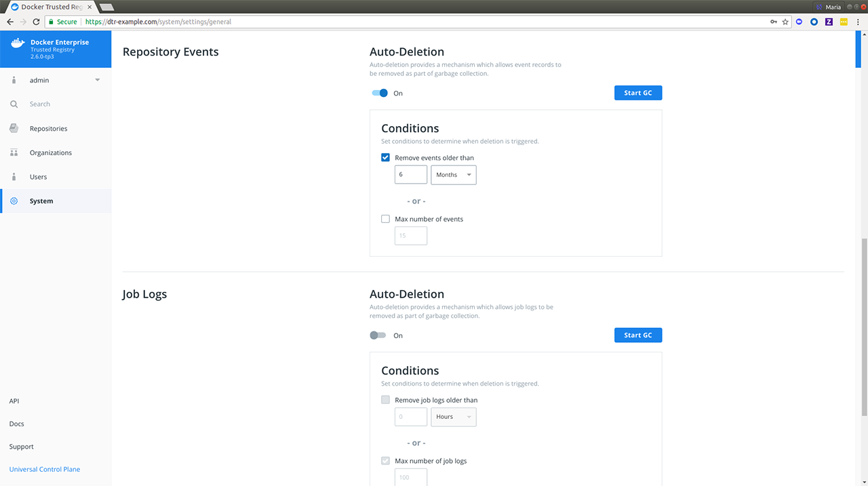Bookmark page with the star icon
This screenshot has width=868, height=486.
[785, 22]
